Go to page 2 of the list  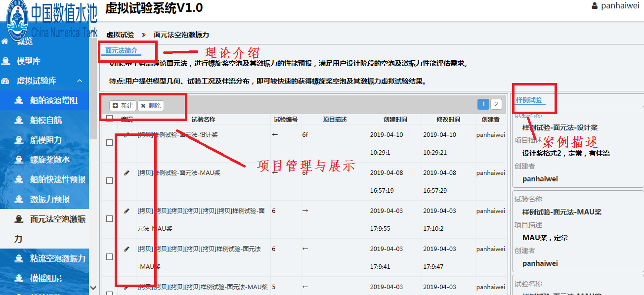click(495, 104)
